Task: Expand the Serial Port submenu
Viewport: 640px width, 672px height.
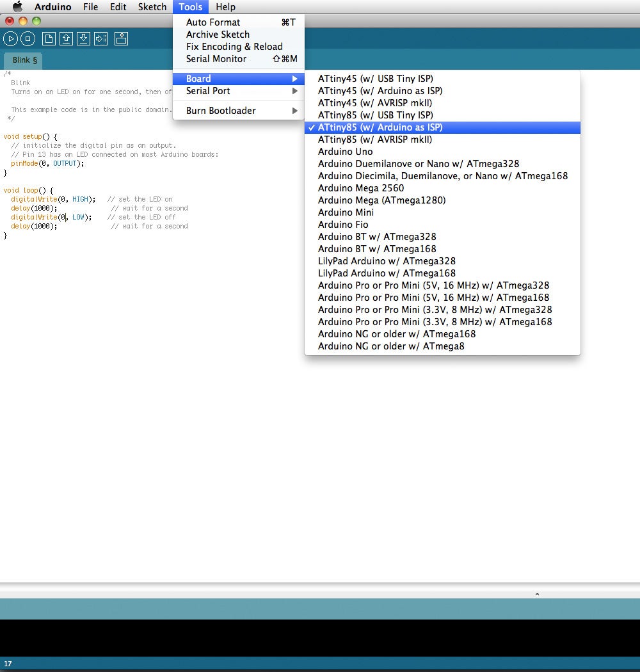Action: coord(238,91)
